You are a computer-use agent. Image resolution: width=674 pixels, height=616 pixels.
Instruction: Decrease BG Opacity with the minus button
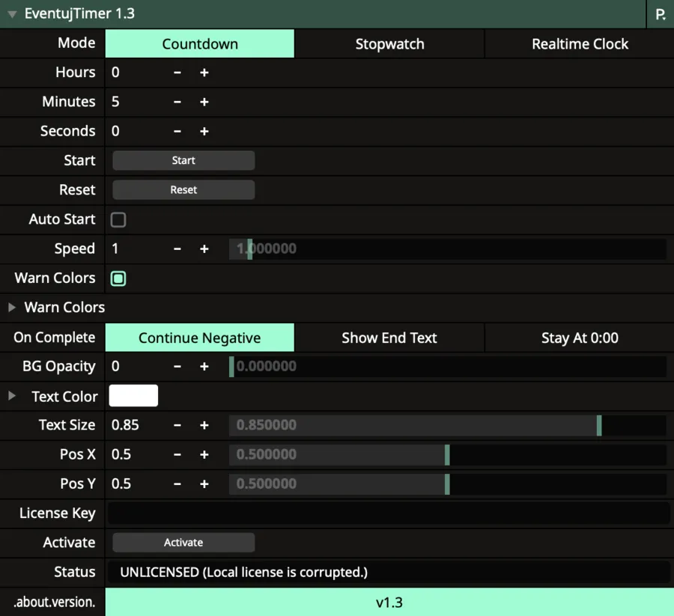point(177,367)
